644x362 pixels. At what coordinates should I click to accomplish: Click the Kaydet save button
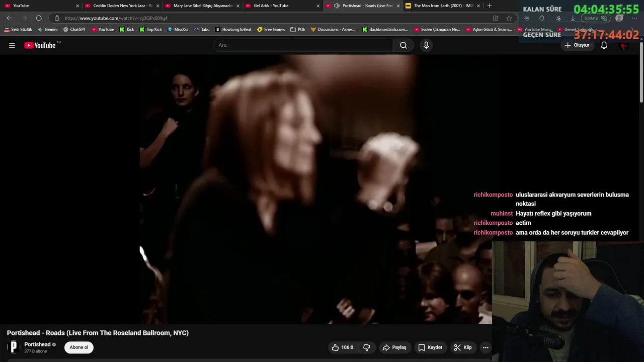coord(430,347)
